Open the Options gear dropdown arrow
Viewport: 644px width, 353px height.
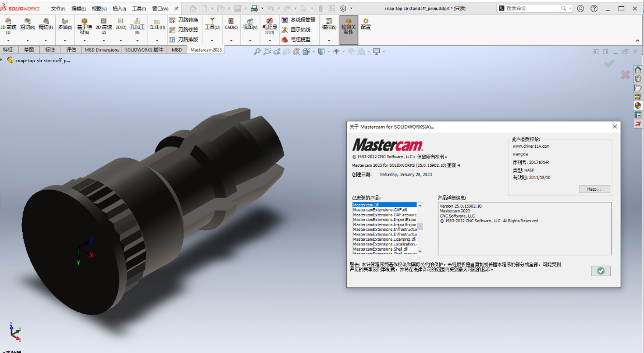click(x=351, y=8)
